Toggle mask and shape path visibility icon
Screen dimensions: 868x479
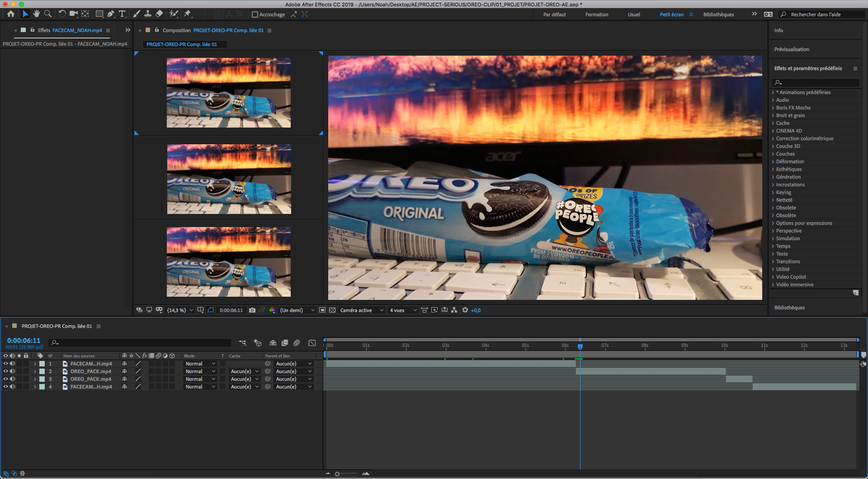211,310
